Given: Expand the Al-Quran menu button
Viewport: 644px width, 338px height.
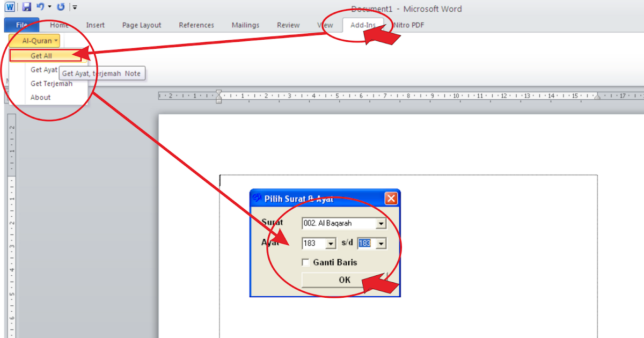Looking at the screenshot, I should coord(38,40).
